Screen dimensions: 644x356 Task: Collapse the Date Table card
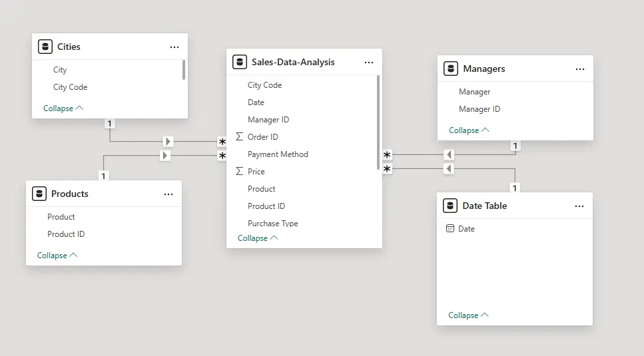pyautogui.click(x=468, y=315)
